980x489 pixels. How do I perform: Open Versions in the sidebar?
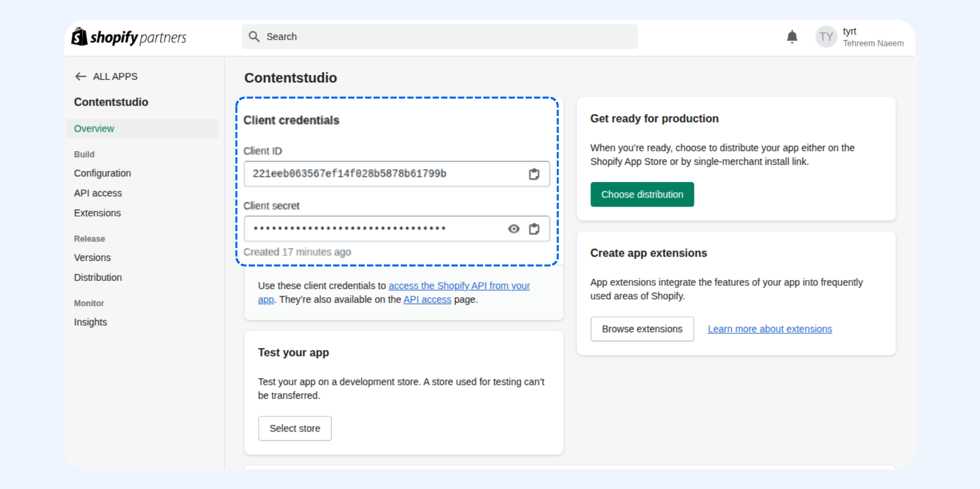92,258
